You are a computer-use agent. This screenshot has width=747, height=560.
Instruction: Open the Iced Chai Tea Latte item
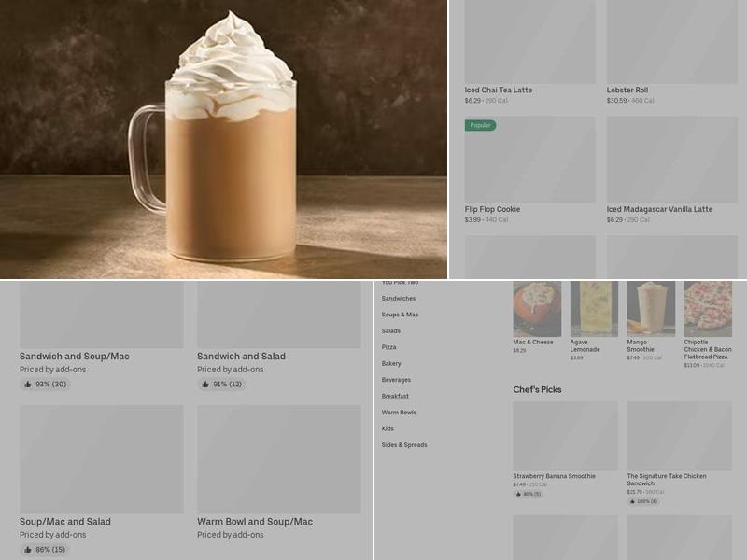pos(529,42)
